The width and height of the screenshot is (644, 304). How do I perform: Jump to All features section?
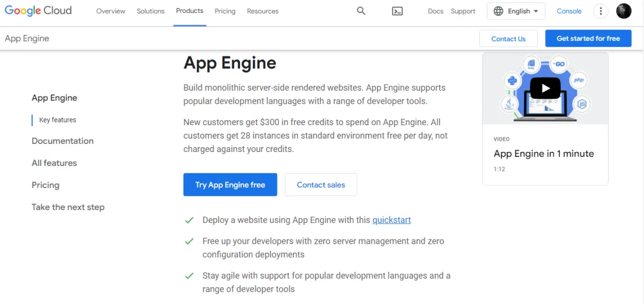pos(54,163)
